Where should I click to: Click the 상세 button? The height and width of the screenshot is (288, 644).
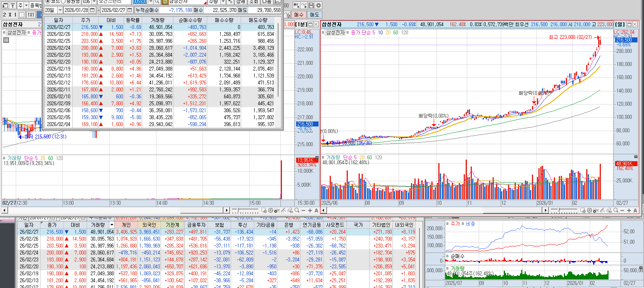tap(241, 2)
